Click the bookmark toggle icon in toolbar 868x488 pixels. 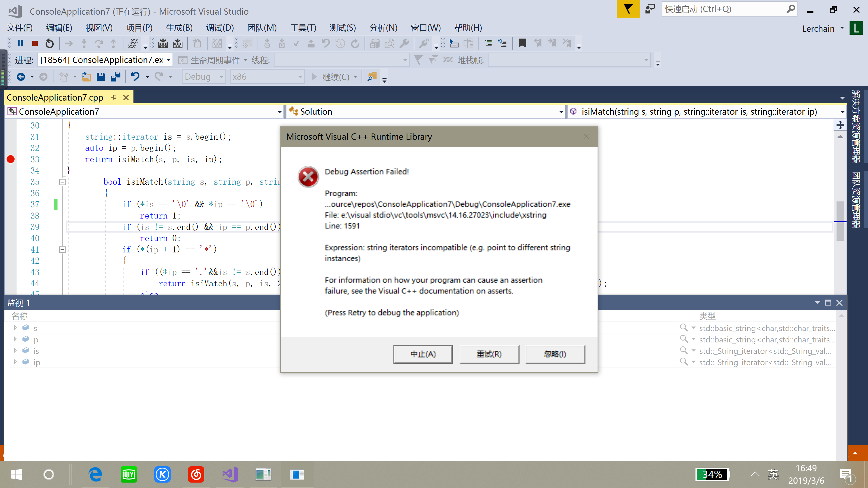(x=522, y=43)
